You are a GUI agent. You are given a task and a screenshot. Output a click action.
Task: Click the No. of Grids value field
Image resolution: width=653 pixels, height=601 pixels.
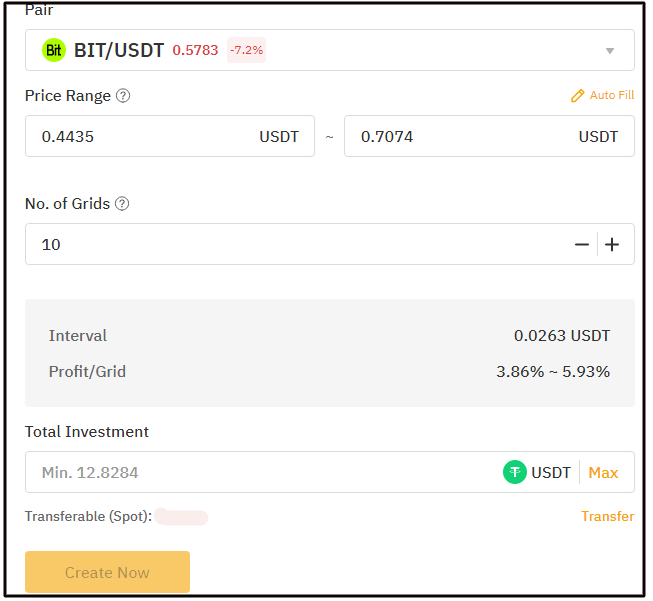[x=298, y=244]
